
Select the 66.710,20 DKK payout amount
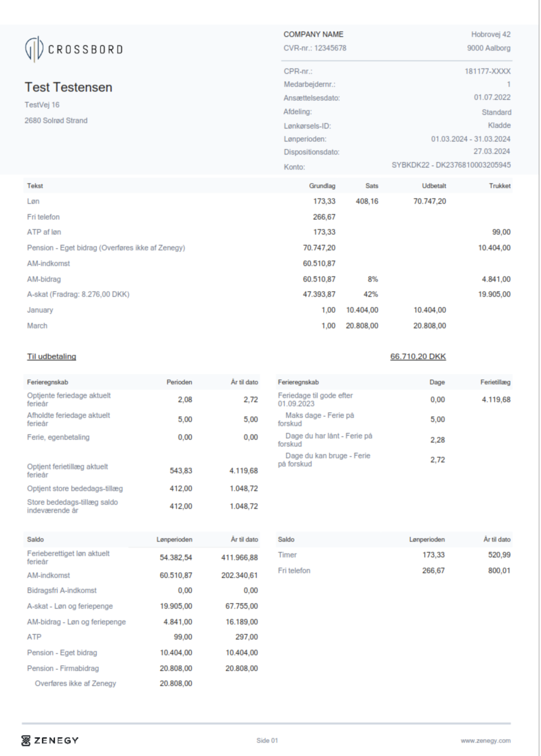418,357
